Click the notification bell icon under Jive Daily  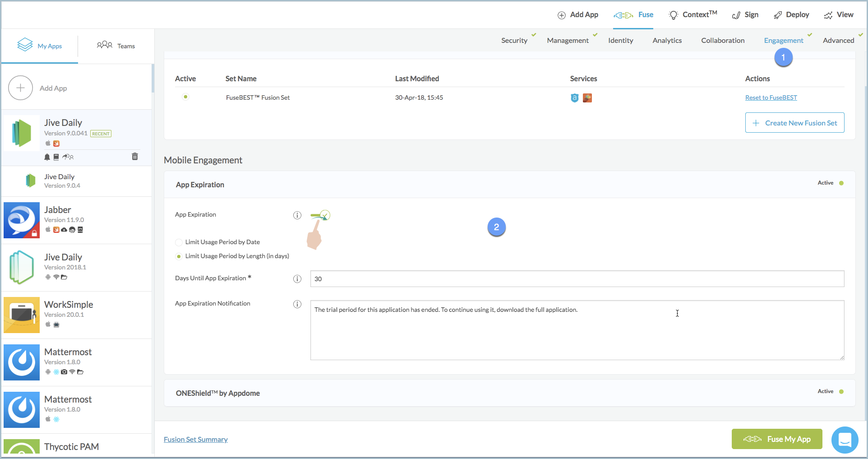coord(47,157)
